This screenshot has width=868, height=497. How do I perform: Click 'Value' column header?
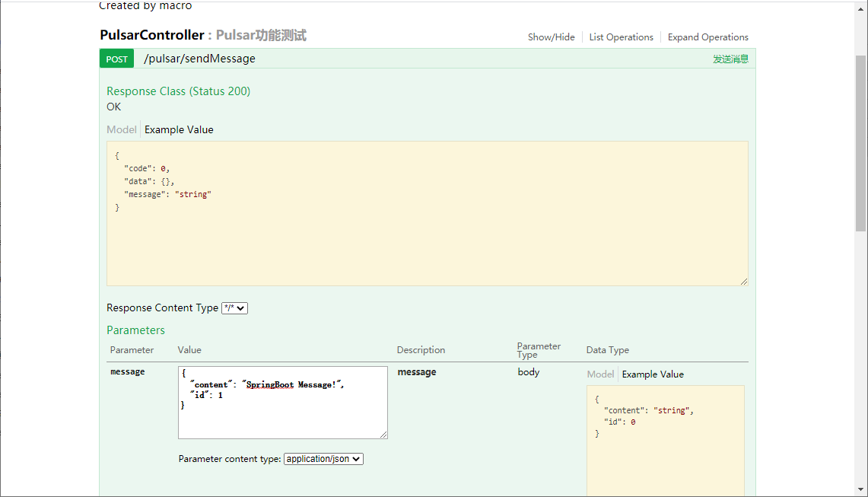click(x=189, y=350)
